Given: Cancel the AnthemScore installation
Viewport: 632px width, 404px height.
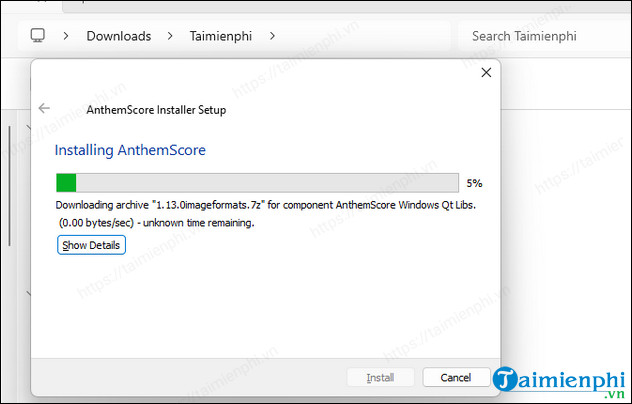Looking at the screenshot, I should [x=456, y=377].
